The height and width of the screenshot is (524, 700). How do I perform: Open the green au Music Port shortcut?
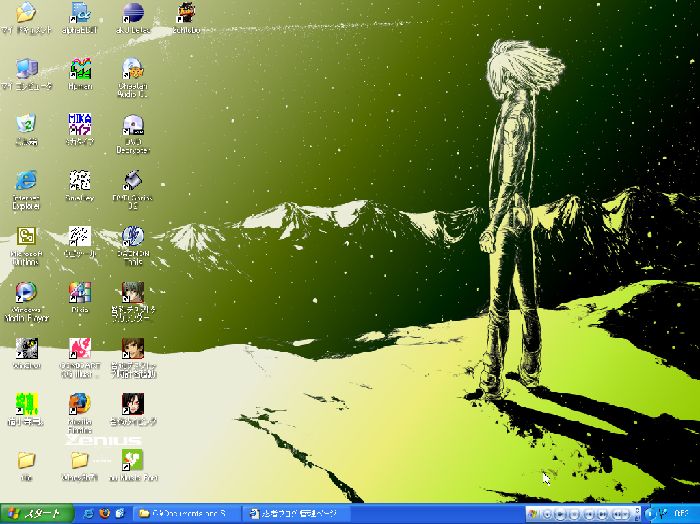pos(133,460)
